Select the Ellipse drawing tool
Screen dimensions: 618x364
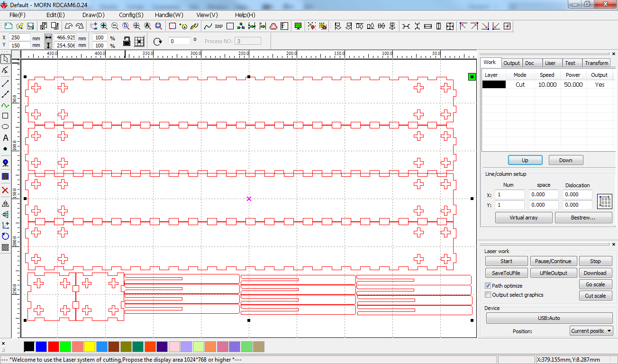pyautogui.click(x=5, y=127)
